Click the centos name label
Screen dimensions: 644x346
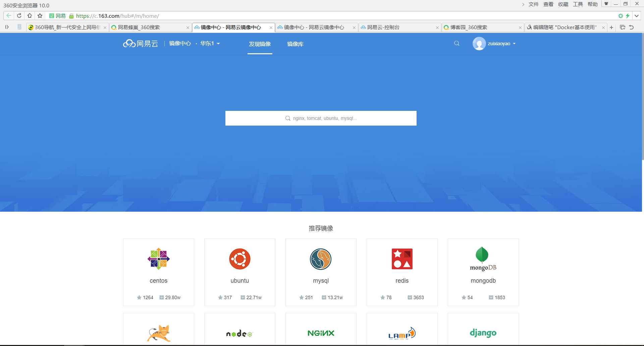click(x=159, y=281)
